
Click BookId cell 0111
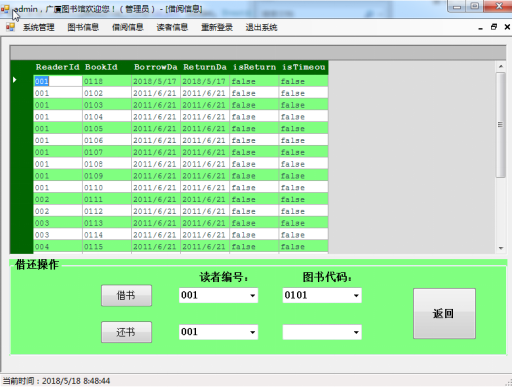pos(107,199)
